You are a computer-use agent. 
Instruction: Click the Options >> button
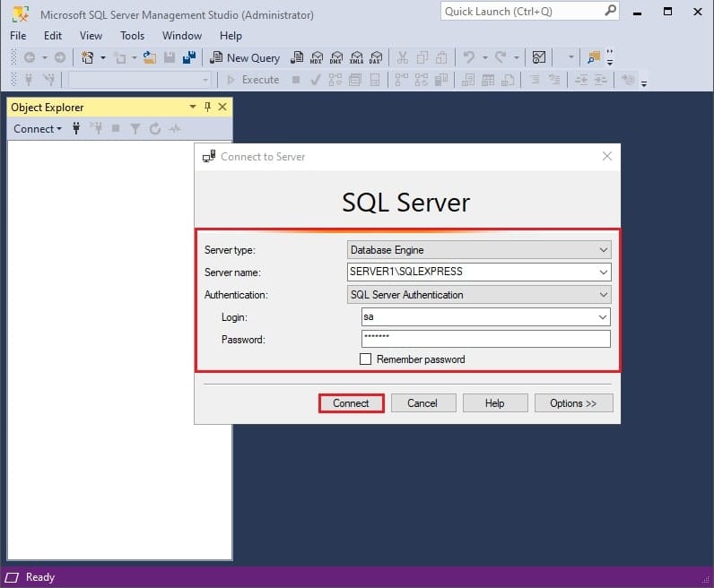coord(573,403)
